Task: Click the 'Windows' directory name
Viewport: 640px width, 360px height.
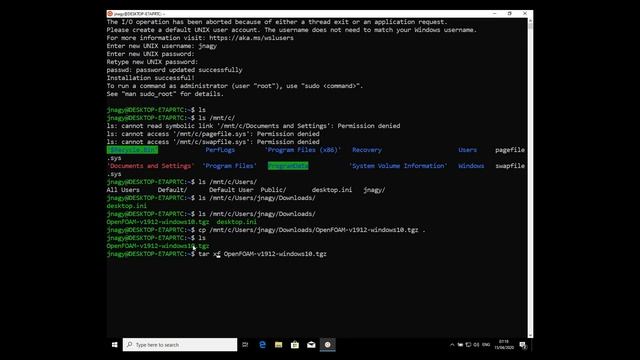Action: click(x=471, y=166)
